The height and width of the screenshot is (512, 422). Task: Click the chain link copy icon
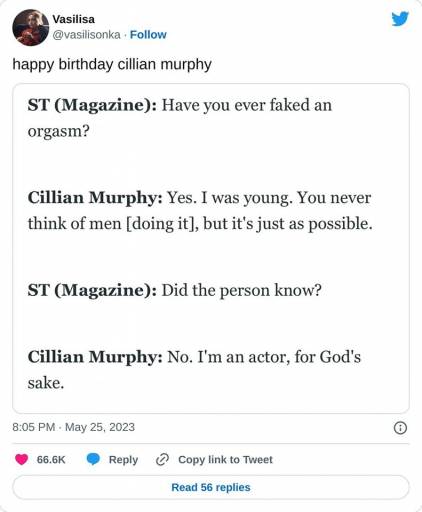pos(163,459)
